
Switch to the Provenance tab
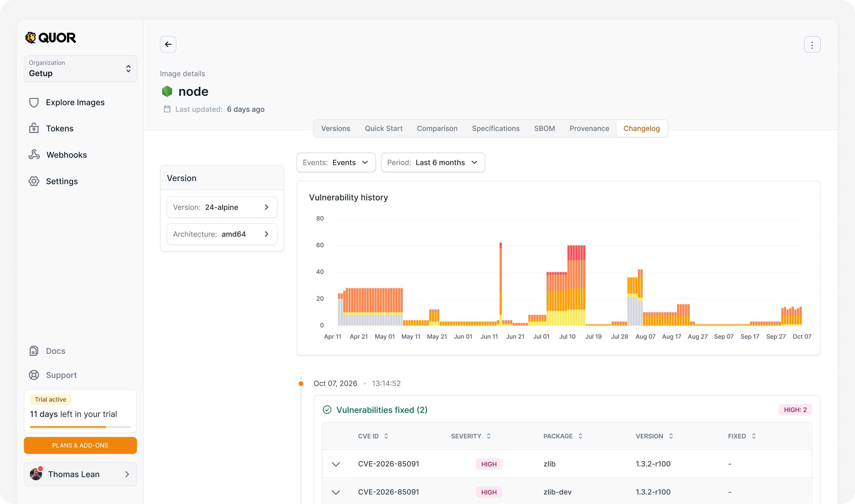coord(589,129)
